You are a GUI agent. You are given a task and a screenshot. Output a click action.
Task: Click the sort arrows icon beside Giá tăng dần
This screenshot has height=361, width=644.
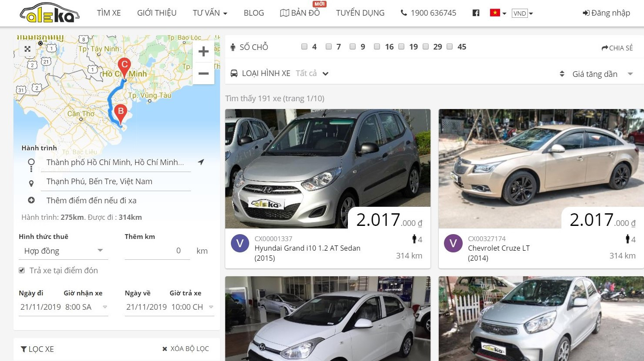point(562,74)
